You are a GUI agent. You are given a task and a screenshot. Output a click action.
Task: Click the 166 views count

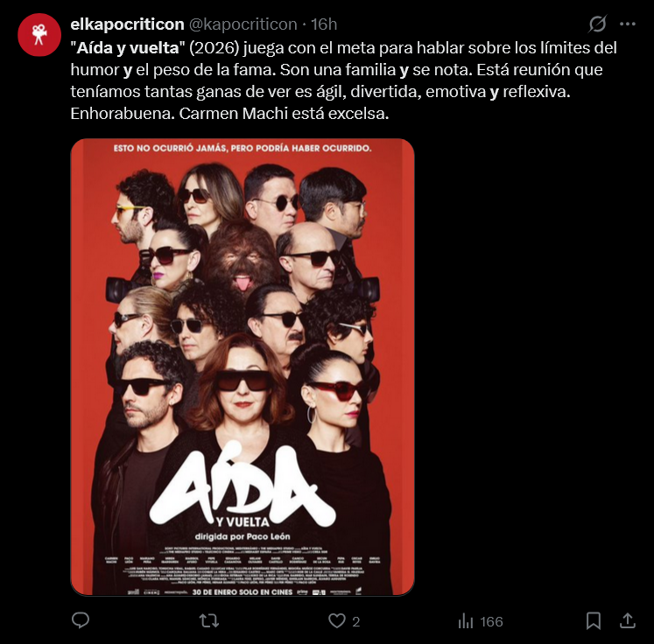[491, 621]
